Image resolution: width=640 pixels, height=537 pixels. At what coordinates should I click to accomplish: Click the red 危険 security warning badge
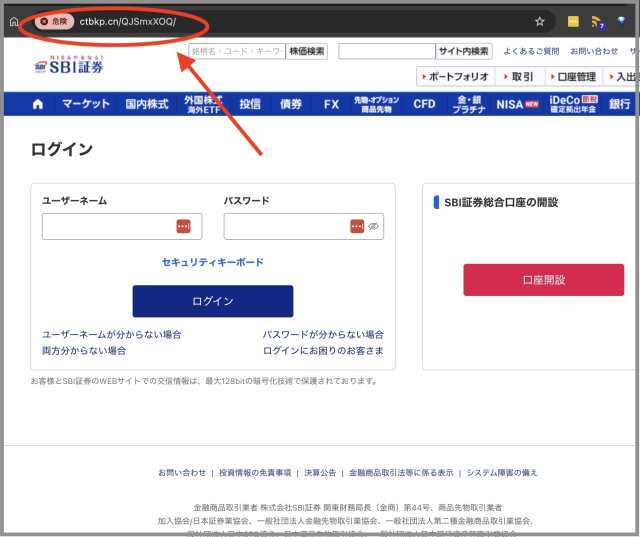click(x=53, y=21)
